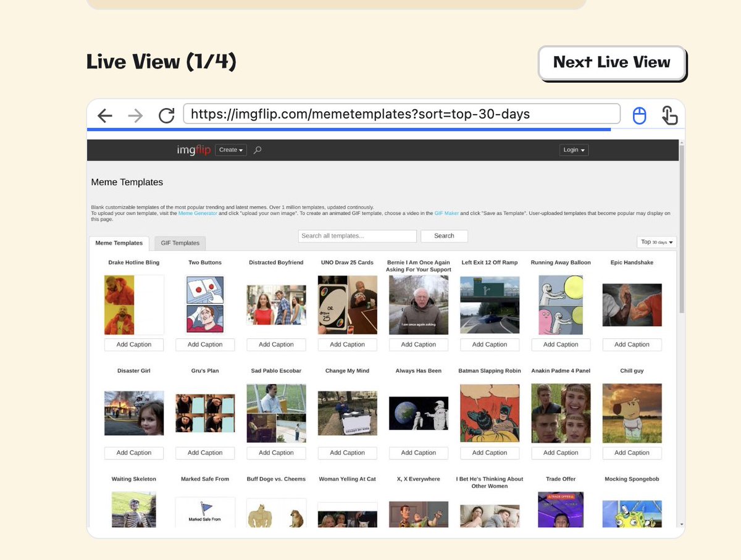Image resolution: width=741 pixels, height=560 pixels.
Task: Open the Two Buttons template thumbnail
Action: tap(205, 305)
